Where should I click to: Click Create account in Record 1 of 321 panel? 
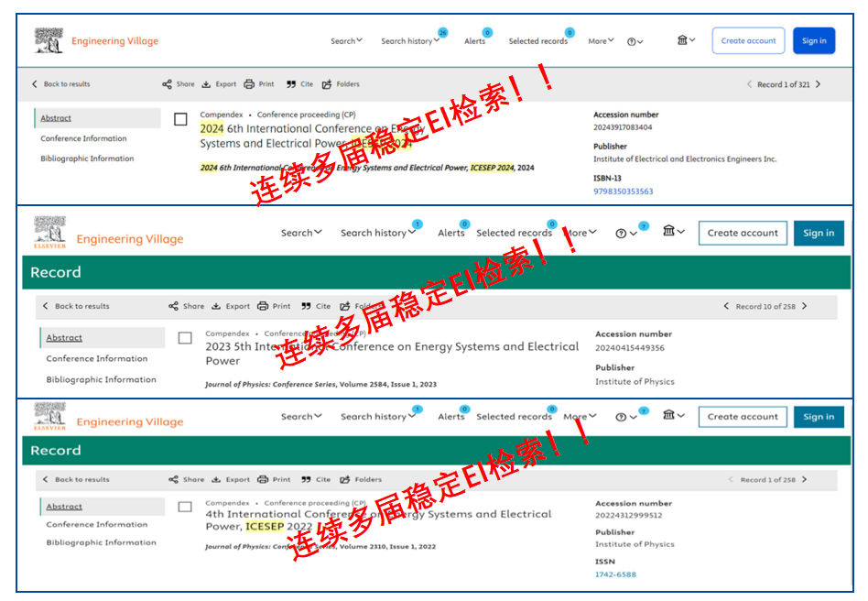[748, 41]
